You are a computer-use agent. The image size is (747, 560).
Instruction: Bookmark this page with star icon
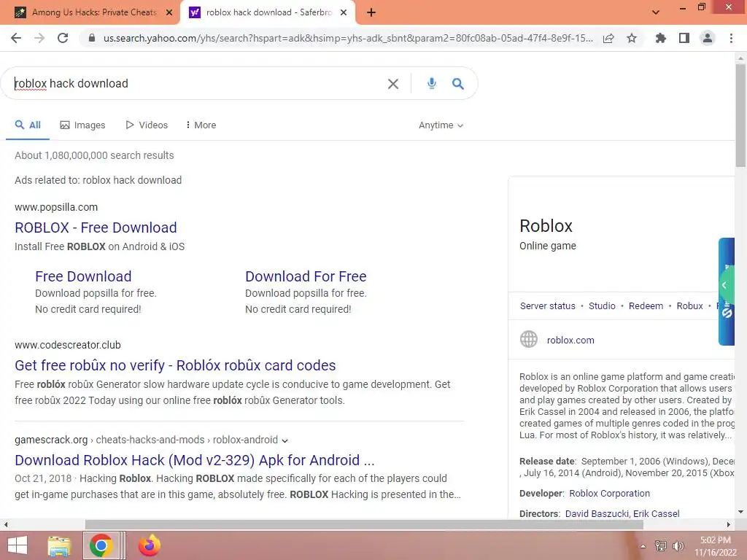click(632, 38)
